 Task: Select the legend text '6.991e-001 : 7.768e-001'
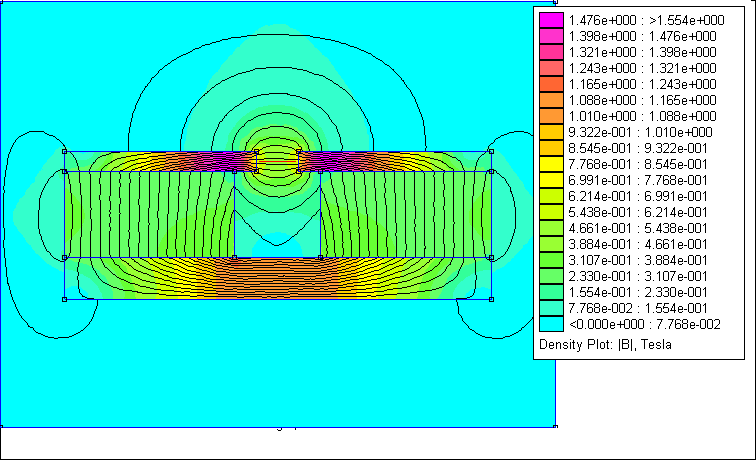(x=638, y=180)
